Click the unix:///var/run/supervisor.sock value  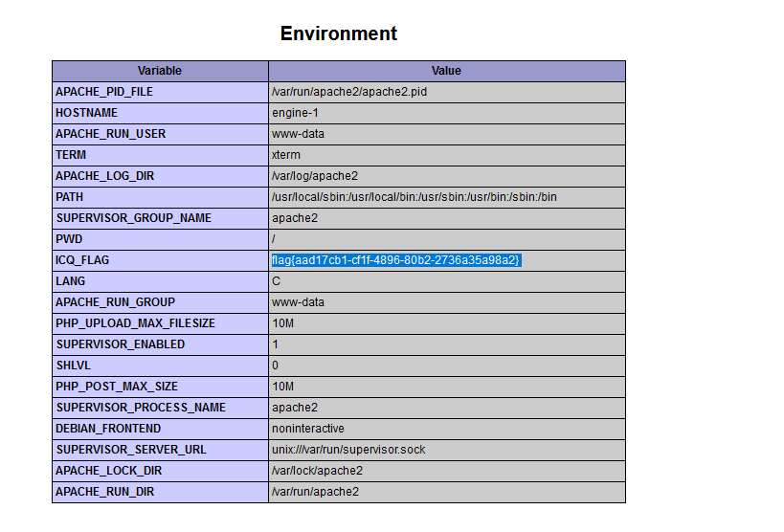click(x=348, y=450)
